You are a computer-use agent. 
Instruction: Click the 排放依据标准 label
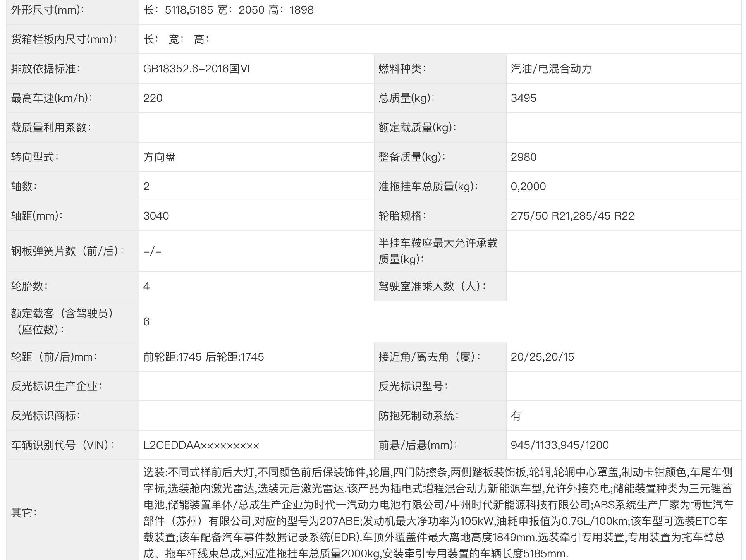pyautogui.click(x=45, y=69)
